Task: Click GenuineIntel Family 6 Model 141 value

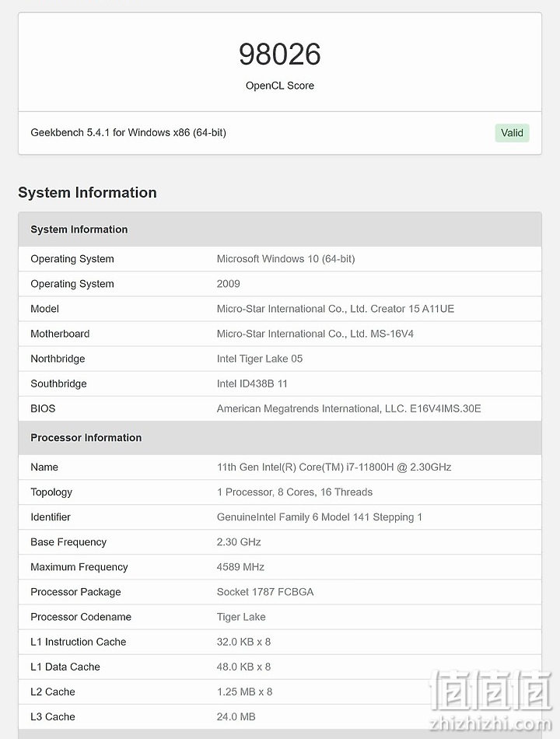Action: tap(319, 517)
